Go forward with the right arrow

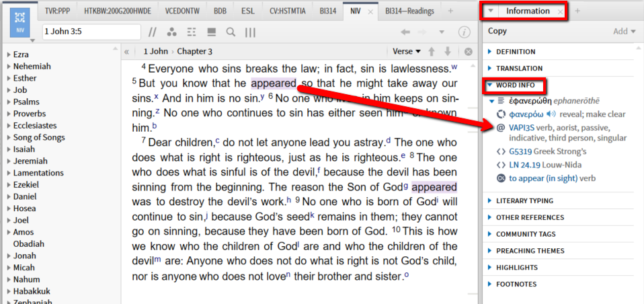click(422, 32)
